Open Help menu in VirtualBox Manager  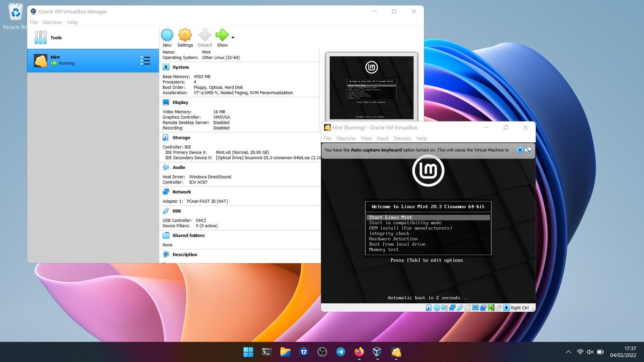coord(72,23)
